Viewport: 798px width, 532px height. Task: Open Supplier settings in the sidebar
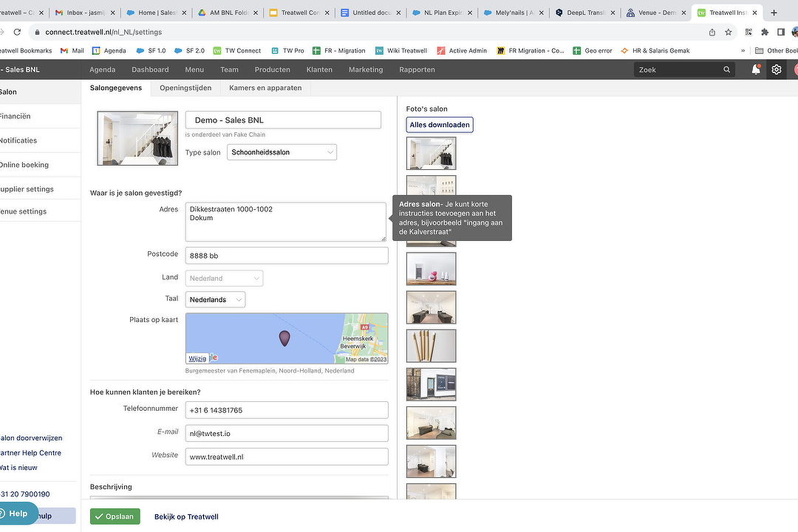40,189
